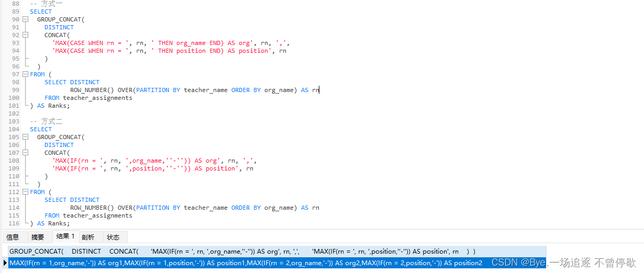Click SELECT DISTINCT on line 113

[72, 200]
